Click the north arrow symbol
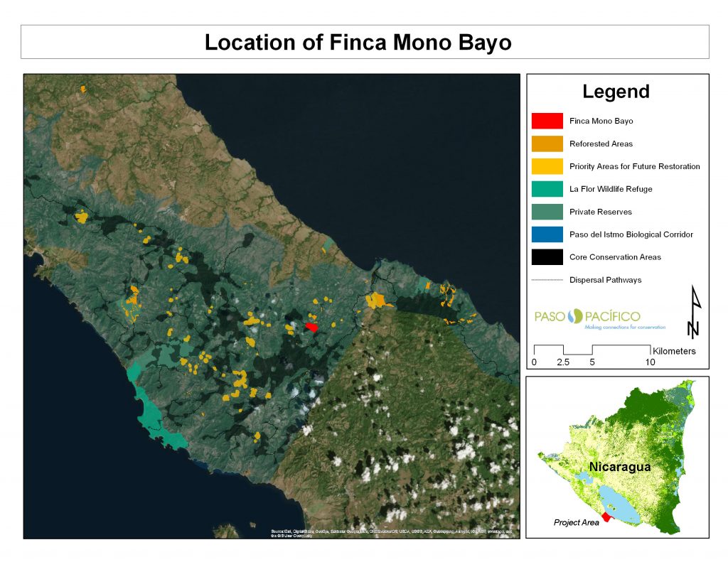The height and width of the screenshot is (562, 728). point(694,311)
